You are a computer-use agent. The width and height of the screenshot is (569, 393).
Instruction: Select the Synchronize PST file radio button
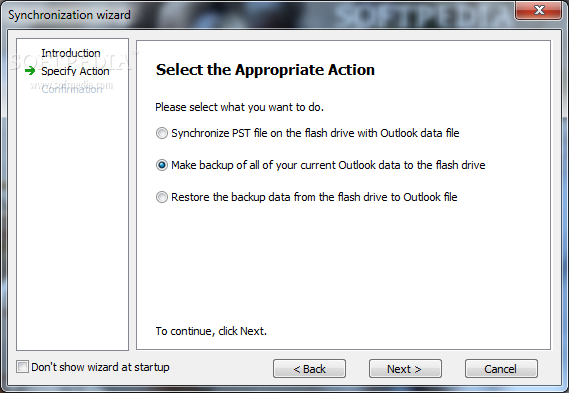tap(162, 133)
